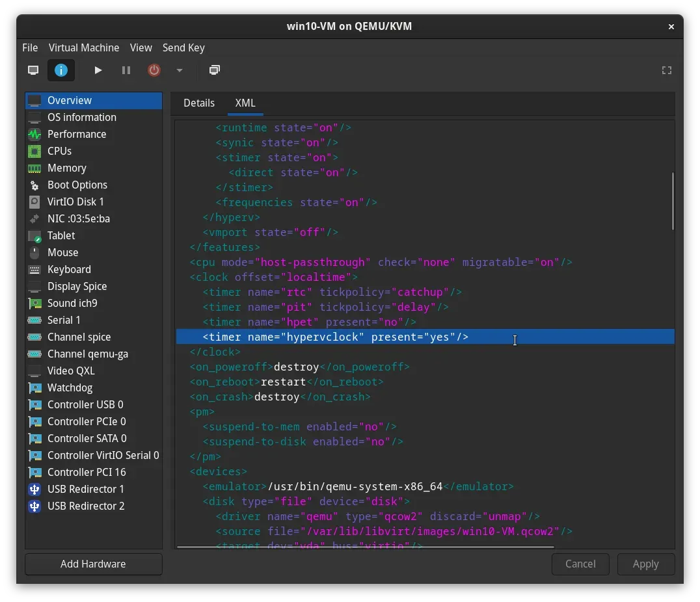Switch to the Details tab
Screen dimensions: 700x602
(199, 103)
